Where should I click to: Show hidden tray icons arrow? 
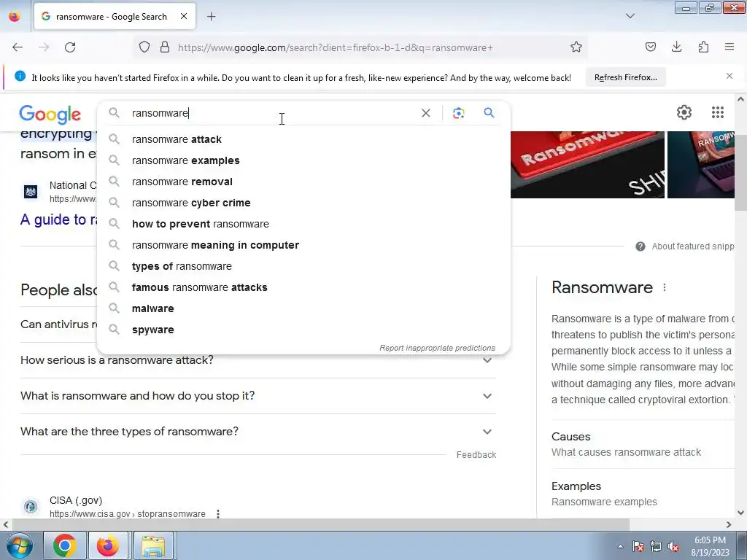pos(620,546)
